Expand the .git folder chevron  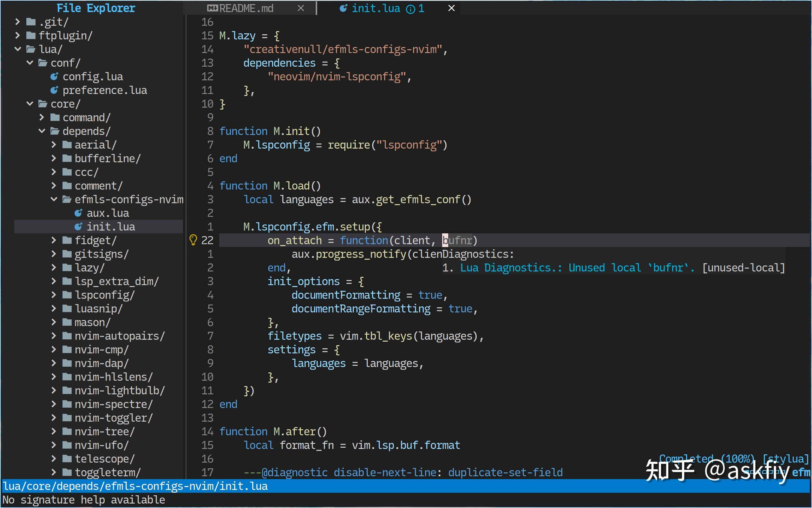(x=18, y=22)
